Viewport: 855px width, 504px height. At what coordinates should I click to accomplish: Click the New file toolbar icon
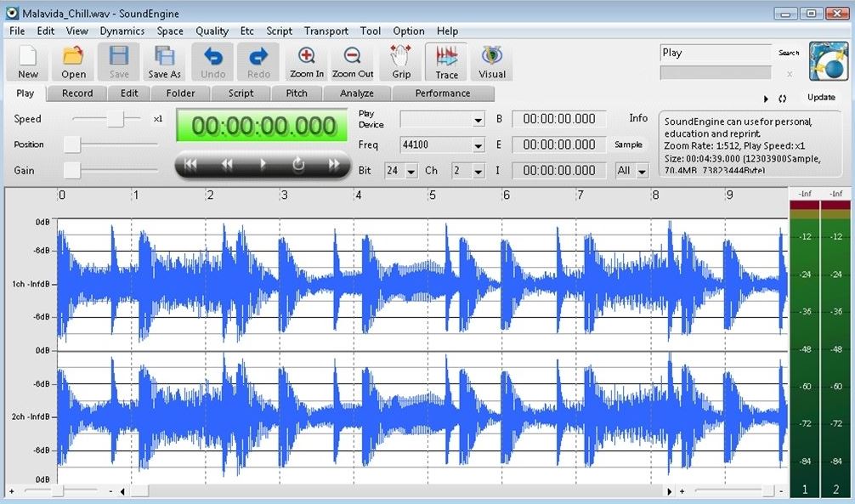click(x=28, y=62)
